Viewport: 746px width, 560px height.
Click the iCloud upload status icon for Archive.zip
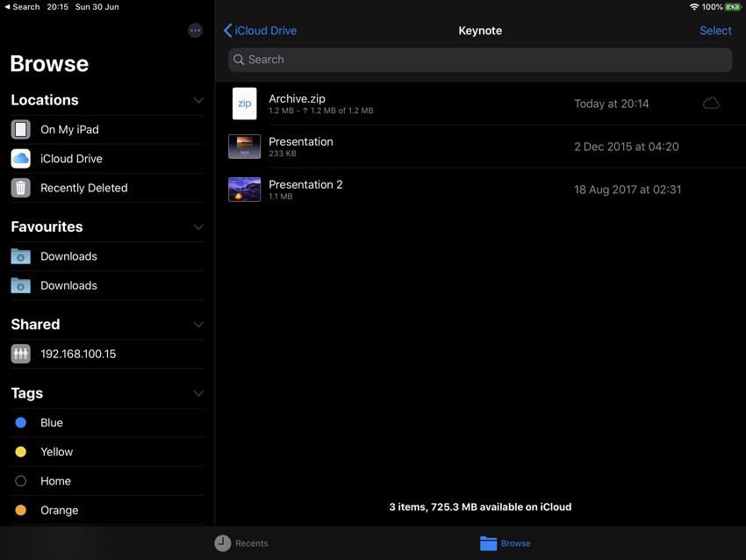click(x=711, y=104)
